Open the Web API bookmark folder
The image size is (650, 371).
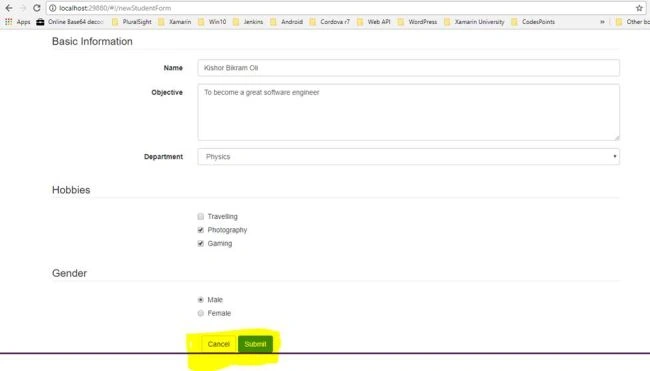tap(374, 22)
